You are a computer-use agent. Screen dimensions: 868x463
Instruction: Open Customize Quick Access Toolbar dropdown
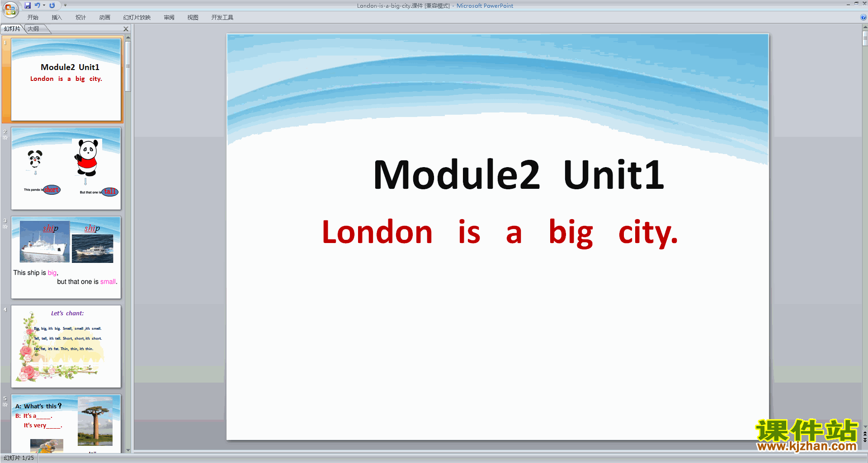click(x=65, y=5)
